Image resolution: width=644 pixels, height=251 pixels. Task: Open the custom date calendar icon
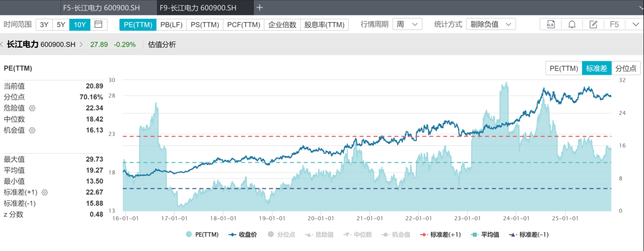pyautogui.click(x=98, y=24)
